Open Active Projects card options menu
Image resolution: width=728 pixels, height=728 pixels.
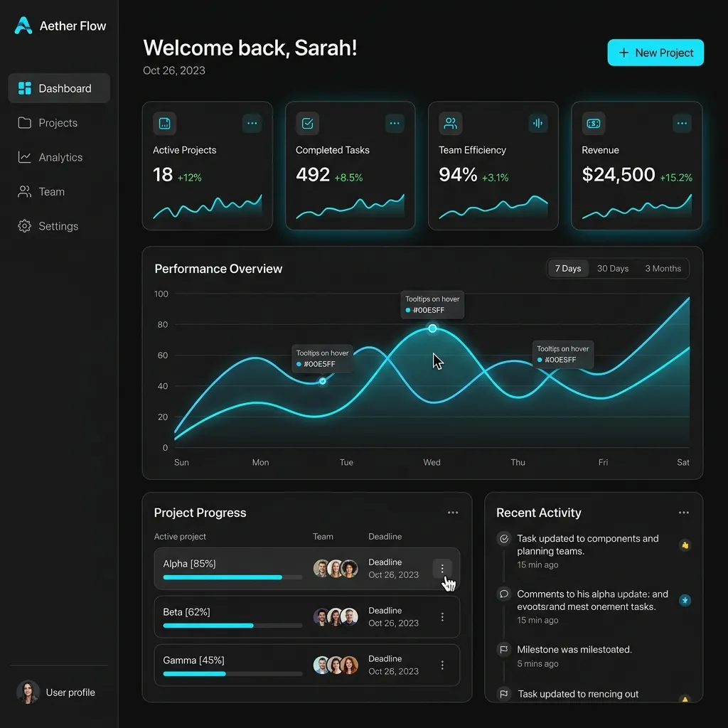pos(252,123)
